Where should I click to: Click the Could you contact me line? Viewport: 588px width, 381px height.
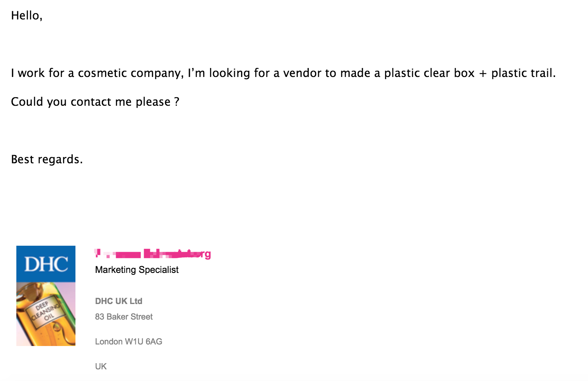[95, 102]
